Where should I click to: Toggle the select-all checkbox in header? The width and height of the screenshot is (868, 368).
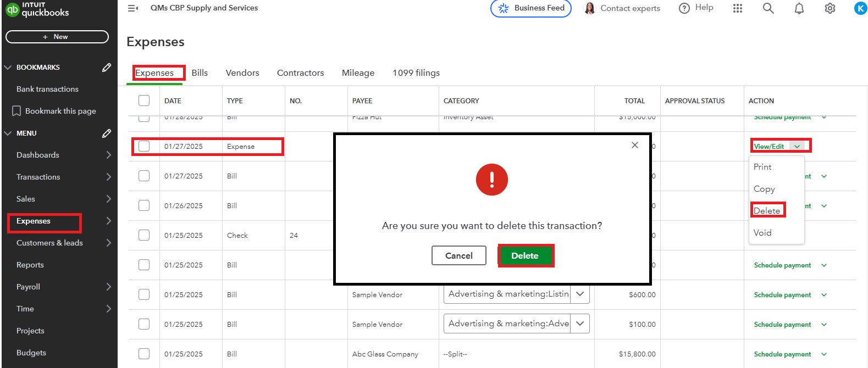click(144, 101)
